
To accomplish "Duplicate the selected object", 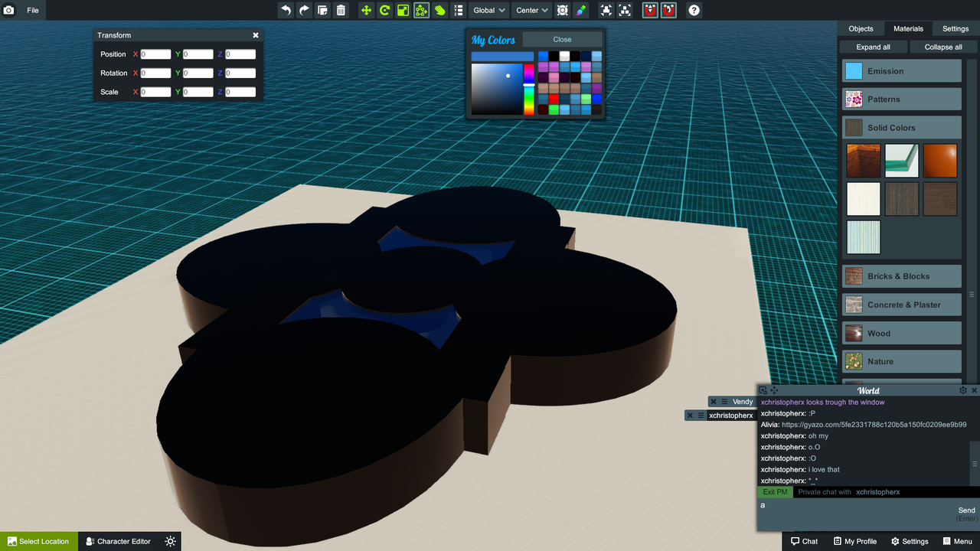I will click(322, 10).
